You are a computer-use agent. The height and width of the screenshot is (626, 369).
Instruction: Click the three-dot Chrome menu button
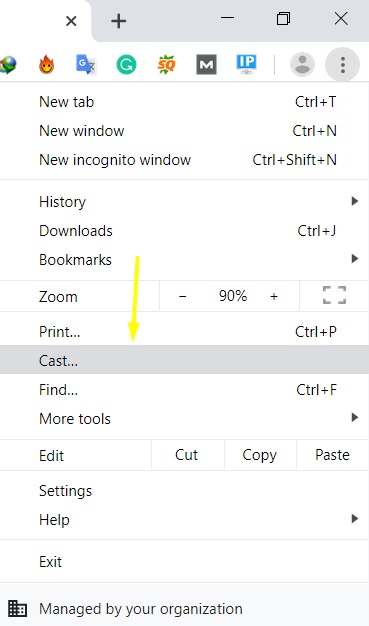[343, 64]
